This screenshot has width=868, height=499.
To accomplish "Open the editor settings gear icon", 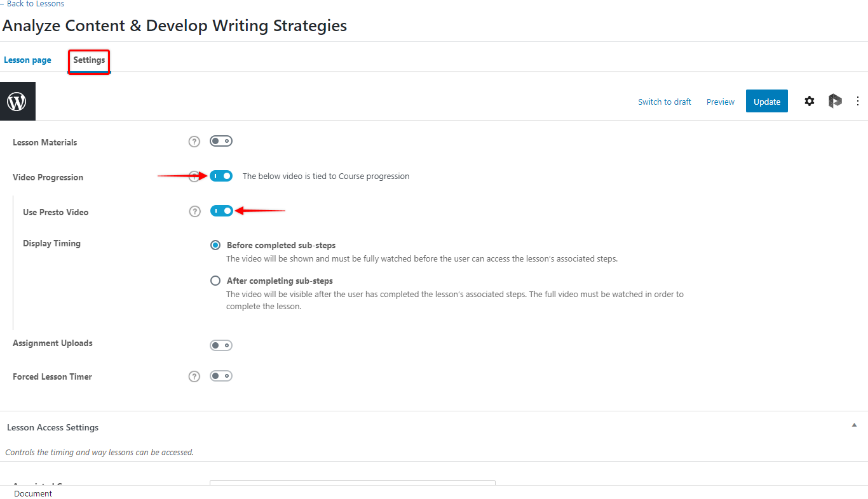I will [809, 101].
